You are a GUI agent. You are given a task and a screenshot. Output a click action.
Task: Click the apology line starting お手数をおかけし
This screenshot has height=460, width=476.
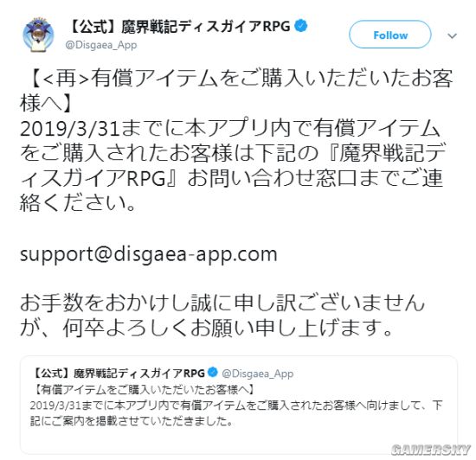[222, 303]
